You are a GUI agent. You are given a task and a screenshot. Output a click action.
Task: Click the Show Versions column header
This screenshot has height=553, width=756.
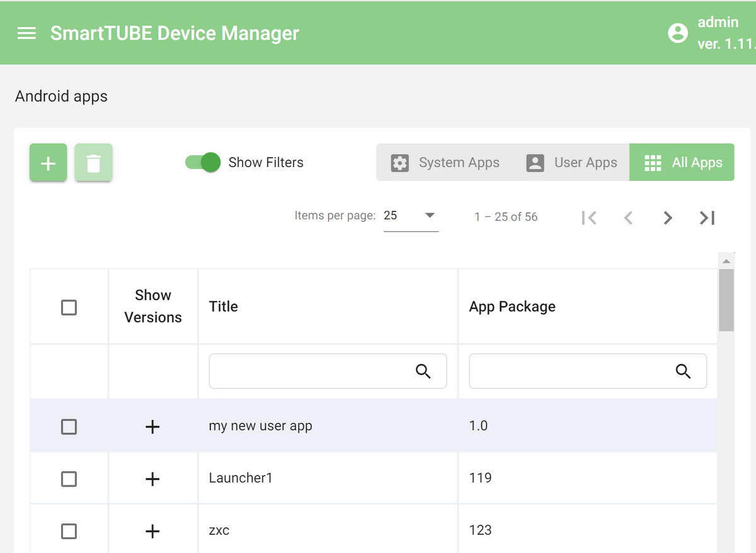click(153, 306)
